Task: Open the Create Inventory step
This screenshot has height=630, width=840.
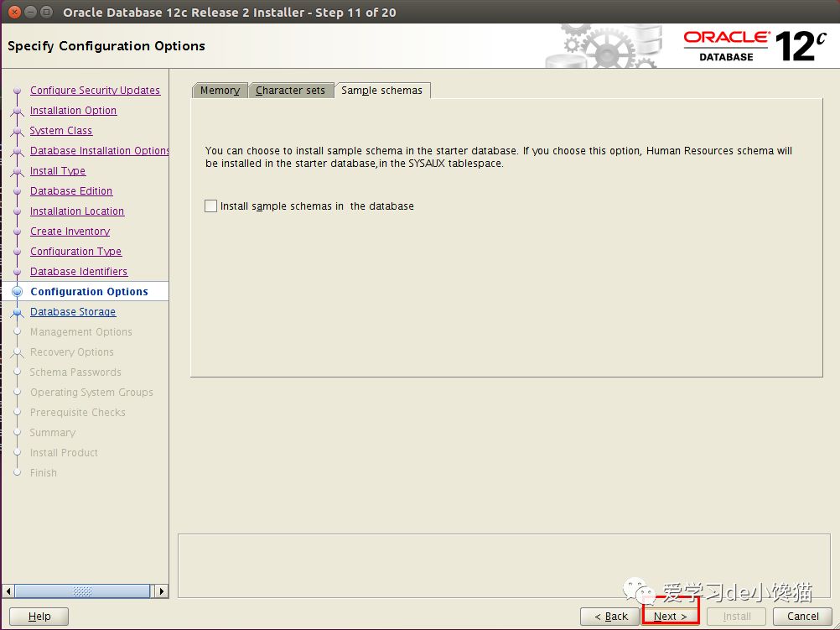Action: click(x=70, y=231)
